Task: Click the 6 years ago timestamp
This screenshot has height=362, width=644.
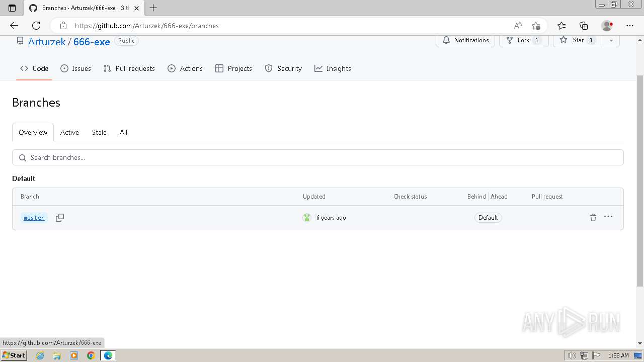Action: click(x=331, y=218)
